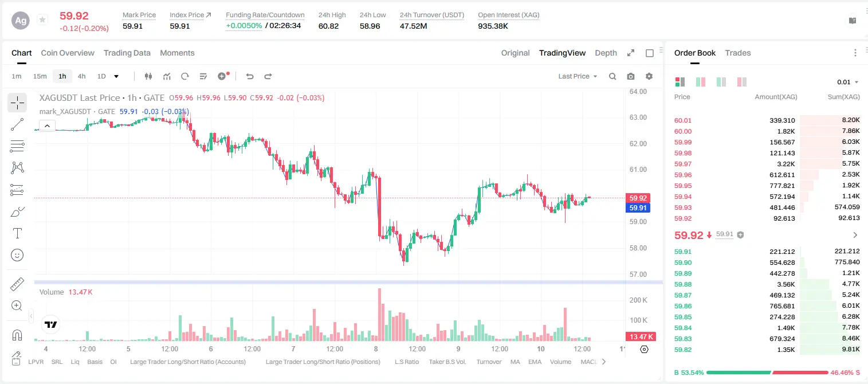Expand the 1D timeframe dropdown arrow

tap(116, 76)
